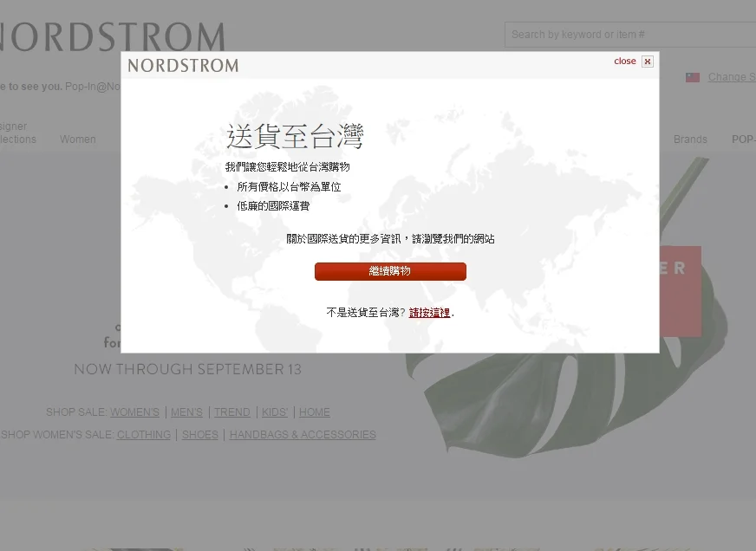Click the red 繼續購物 continue shopping button
This screenshot has width=756, height=551.
click(390, 271)
